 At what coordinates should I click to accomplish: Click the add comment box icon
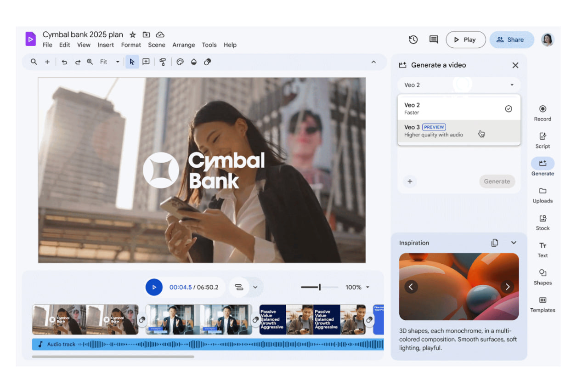pos(146,62)
